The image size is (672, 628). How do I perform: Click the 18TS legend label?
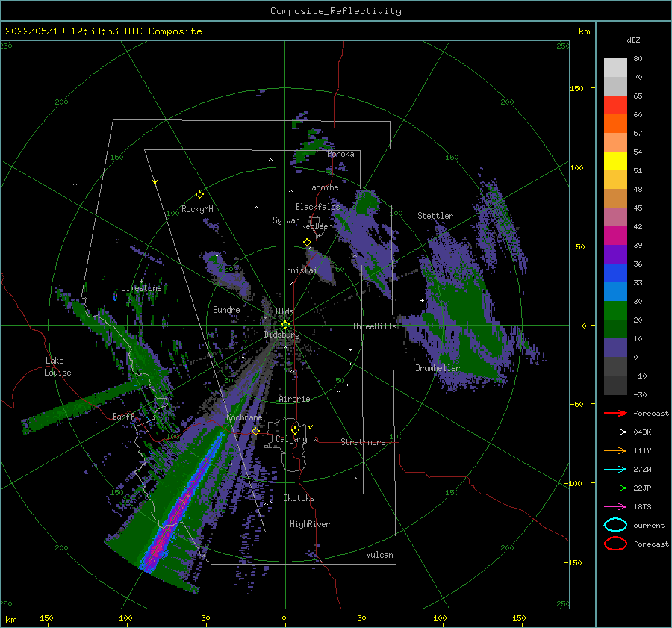[x=642, y=507]
